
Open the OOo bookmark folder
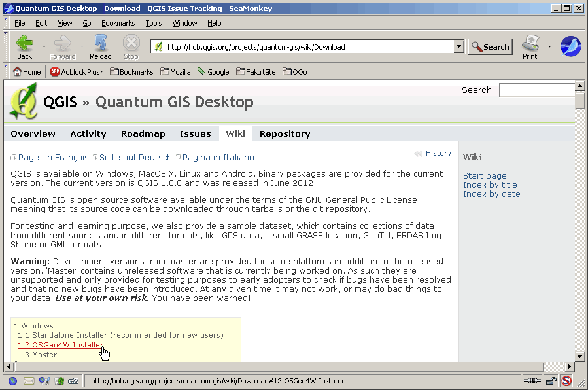(x=295, y=71)
